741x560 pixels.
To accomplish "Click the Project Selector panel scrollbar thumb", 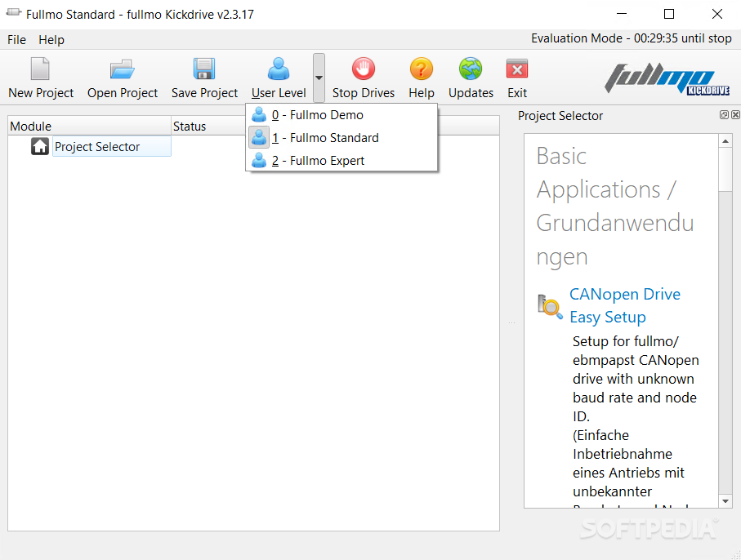I will [725, 169].
